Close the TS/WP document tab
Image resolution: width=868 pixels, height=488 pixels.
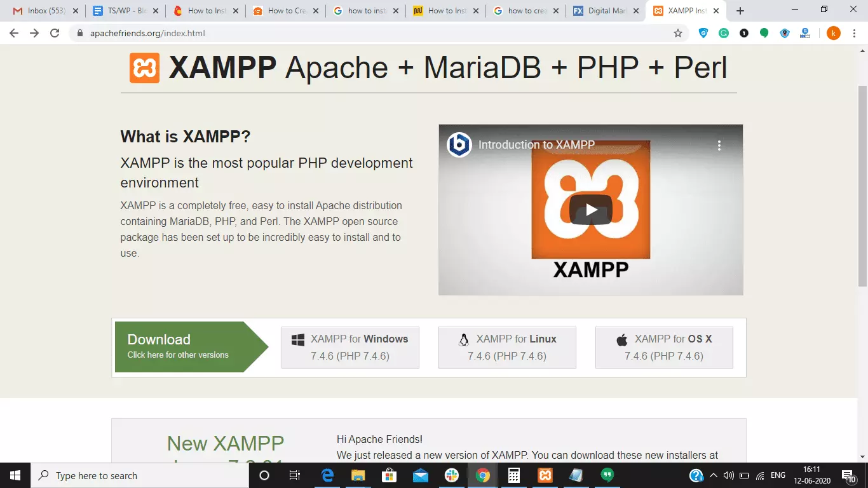click(156, 11)
